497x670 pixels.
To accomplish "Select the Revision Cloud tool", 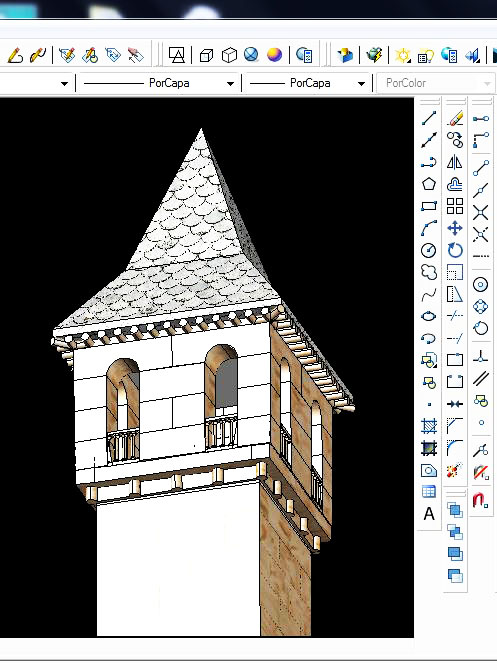I will coord(429,272).
